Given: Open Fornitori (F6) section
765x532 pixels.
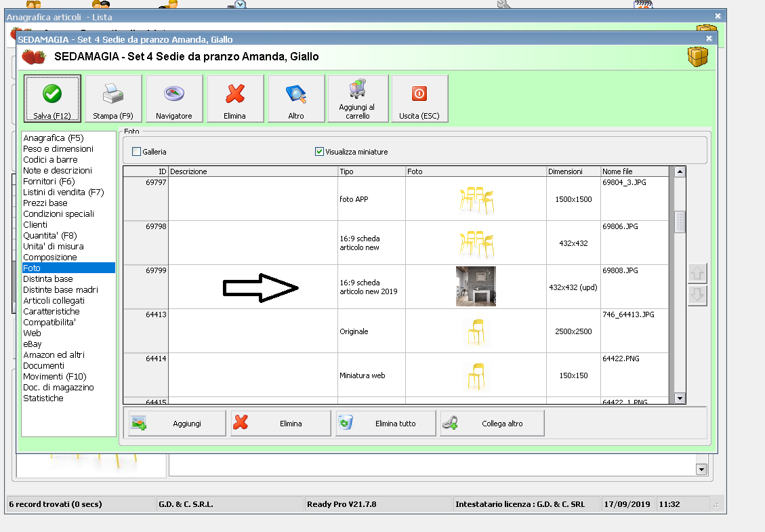Looking at the screenshot, I should click(x=49, y=181).
